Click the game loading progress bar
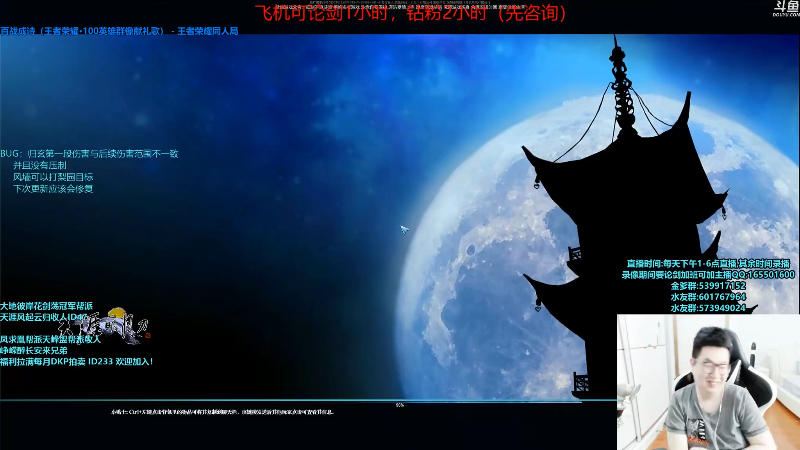The width and height of the screenshot is (800, 450). tap(308, 401)
